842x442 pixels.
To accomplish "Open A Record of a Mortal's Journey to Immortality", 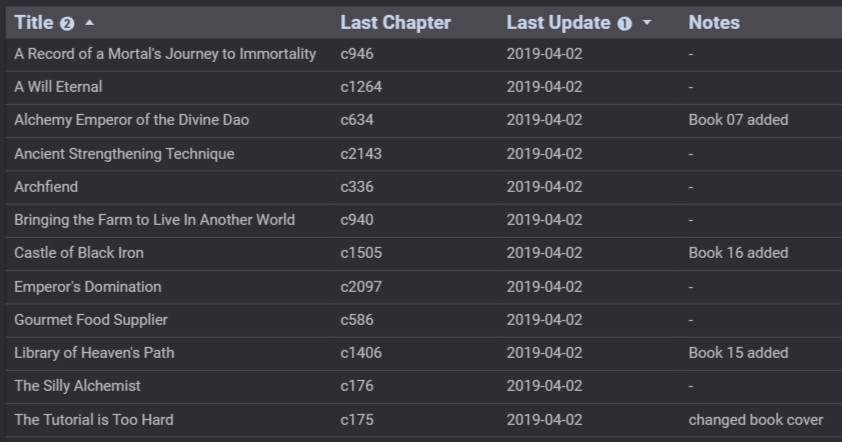I will [x=165, y=54].
